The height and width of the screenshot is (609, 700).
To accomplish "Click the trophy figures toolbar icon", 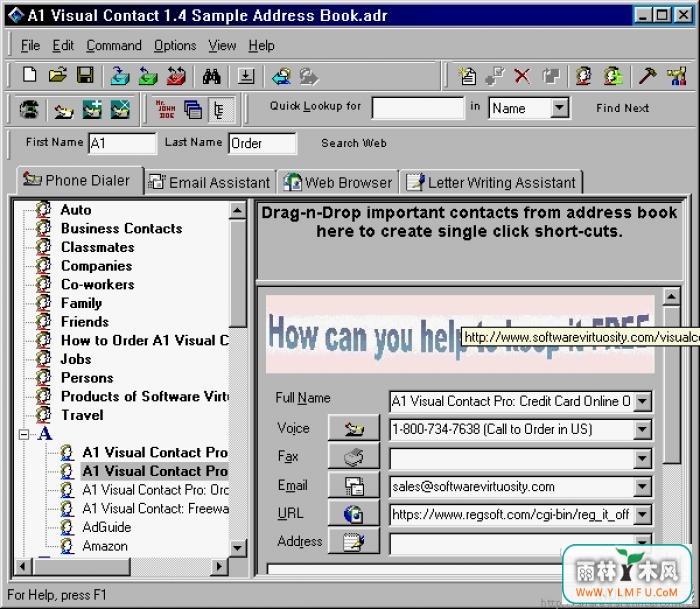I will [677, 75].
